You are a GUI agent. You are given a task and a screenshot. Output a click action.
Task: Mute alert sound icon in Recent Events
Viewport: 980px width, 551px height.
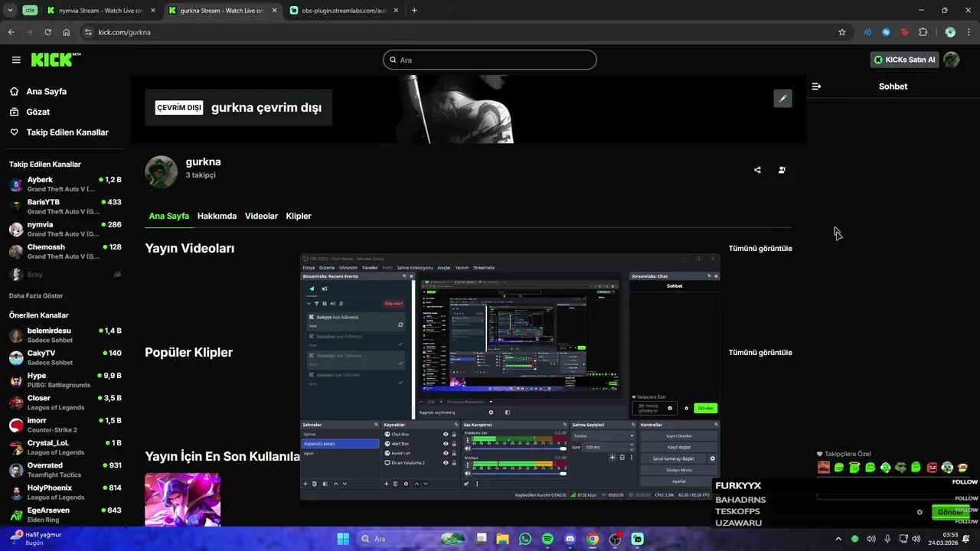[x=332, y=304]
